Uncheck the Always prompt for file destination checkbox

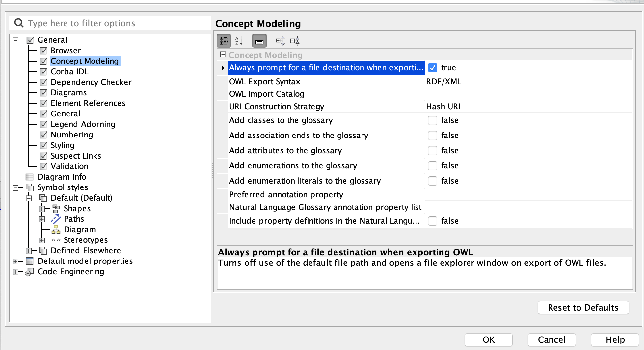433,68
